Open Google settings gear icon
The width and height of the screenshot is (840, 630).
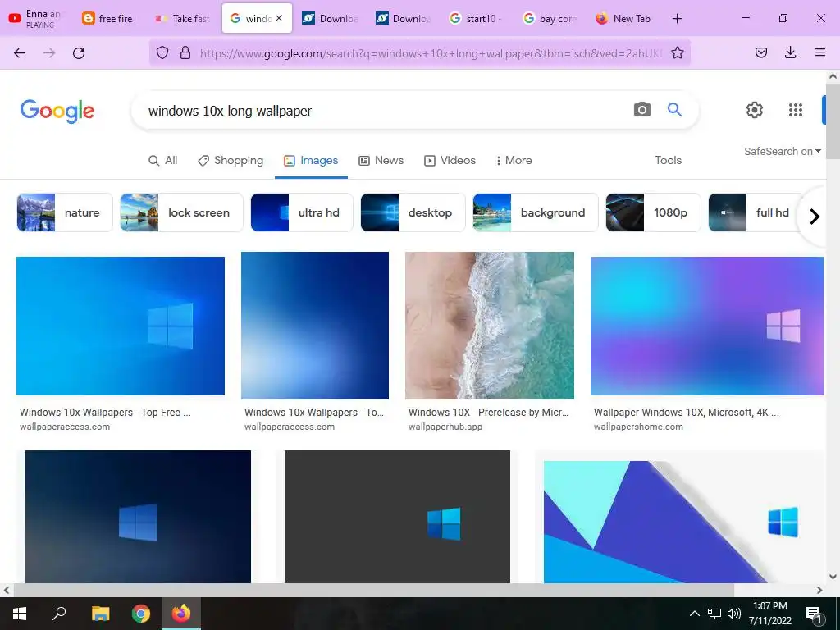point(755,110)
